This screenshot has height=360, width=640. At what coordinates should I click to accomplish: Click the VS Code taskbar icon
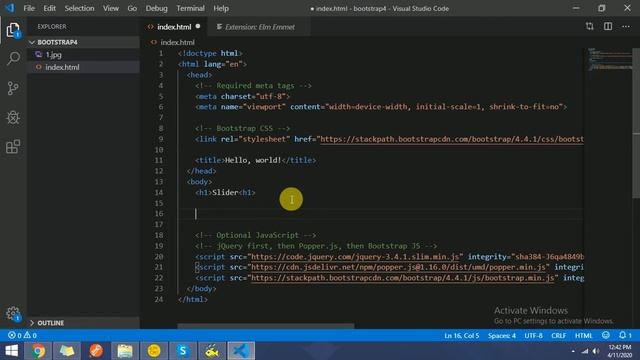click(x=241, y=351)
